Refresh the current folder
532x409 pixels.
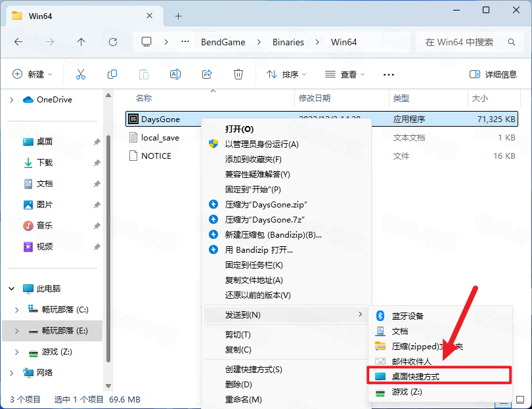(113, 42)
